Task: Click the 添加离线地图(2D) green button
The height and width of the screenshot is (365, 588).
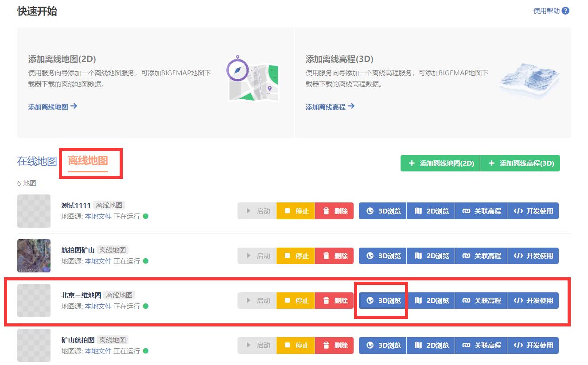Action: 440,163
